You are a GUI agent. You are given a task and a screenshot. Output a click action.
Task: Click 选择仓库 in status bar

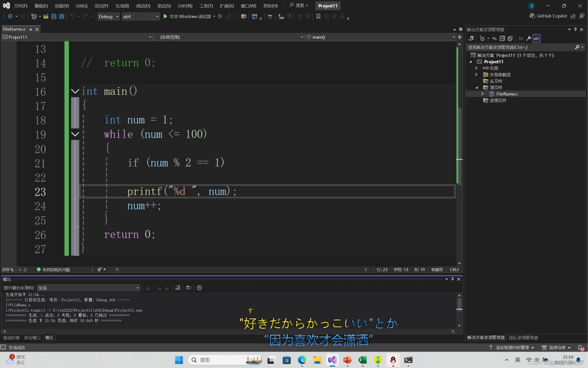click(x=557, y=348)
